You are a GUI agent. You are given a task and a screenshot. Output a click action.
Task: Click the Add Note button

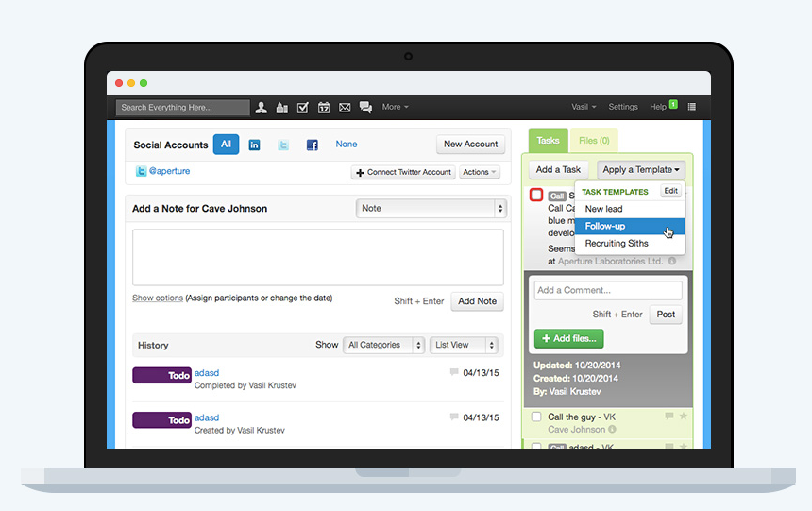[x=477, y=301]
